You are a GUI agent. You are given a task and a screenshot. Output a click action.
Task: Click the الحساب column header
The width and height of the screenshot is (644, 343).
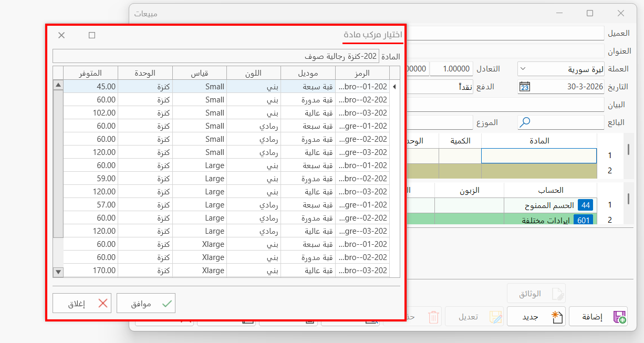550,190
